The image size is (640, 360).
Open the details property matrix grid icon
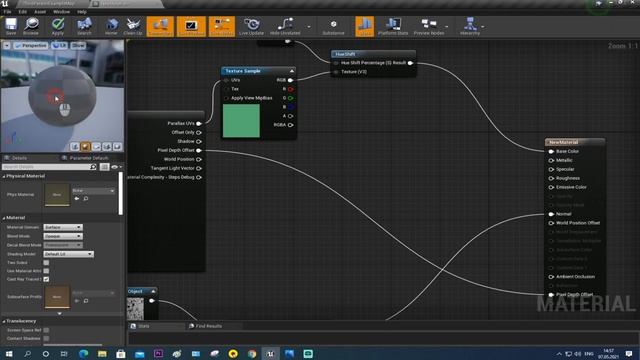104,167
